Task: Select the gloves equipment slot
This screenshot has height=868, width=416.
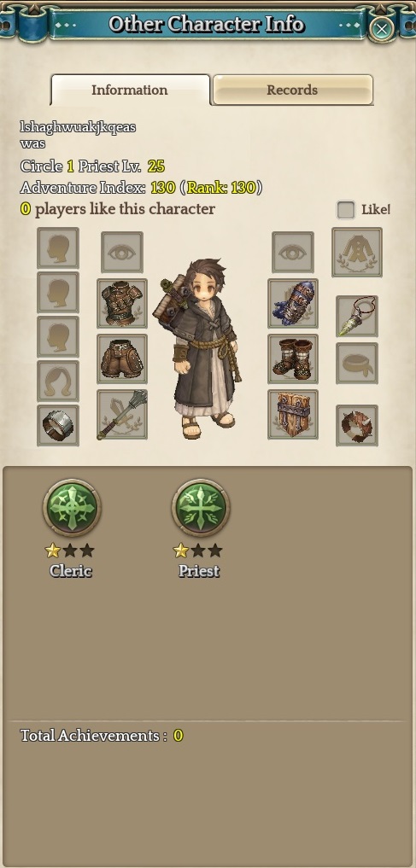Action: (x=292, y=303)
